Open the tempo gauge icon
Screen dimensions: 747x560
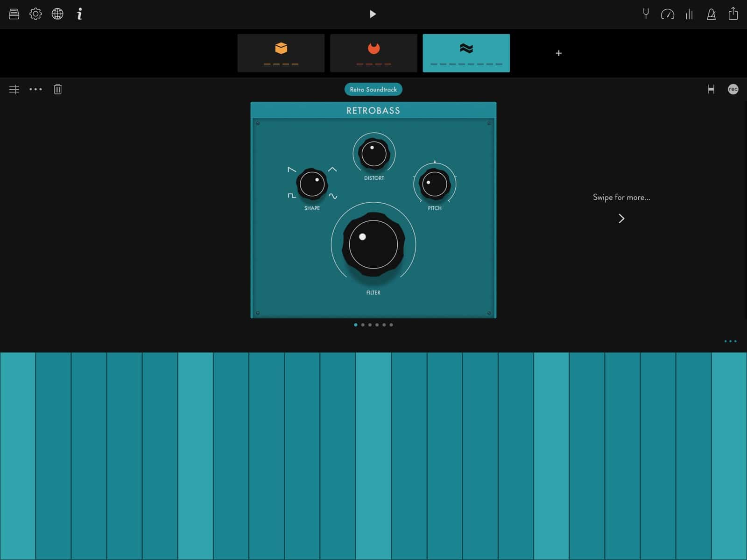667,14
